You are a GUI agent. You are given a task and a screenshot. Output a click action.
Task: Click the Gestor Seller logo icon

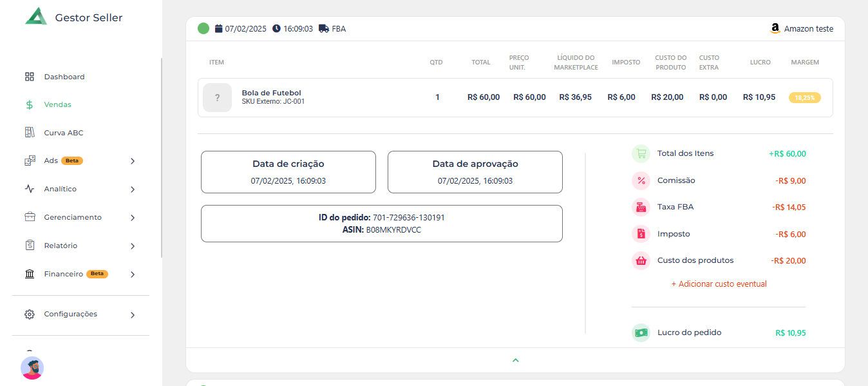(x=36, y=17)
